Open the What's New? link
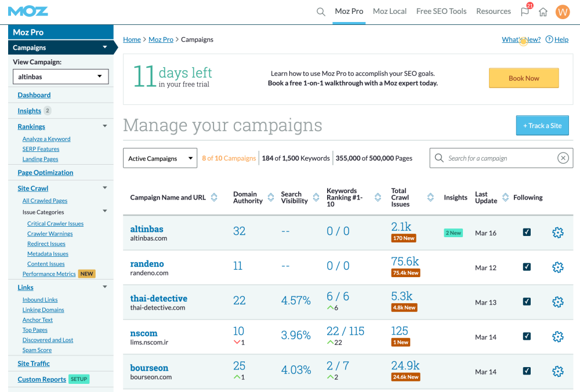The image size is (580, 392). coord(521,39)
